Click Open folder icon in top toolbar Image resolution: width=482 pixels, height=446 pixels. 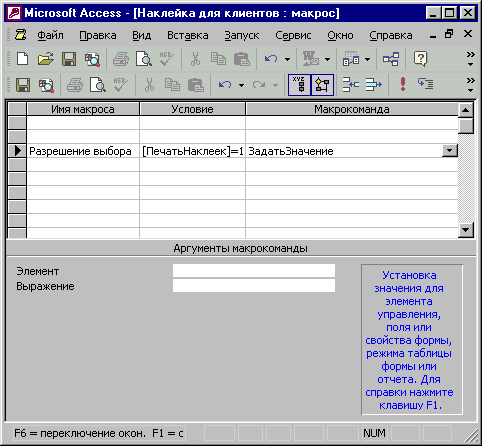(x=46, y=59)
